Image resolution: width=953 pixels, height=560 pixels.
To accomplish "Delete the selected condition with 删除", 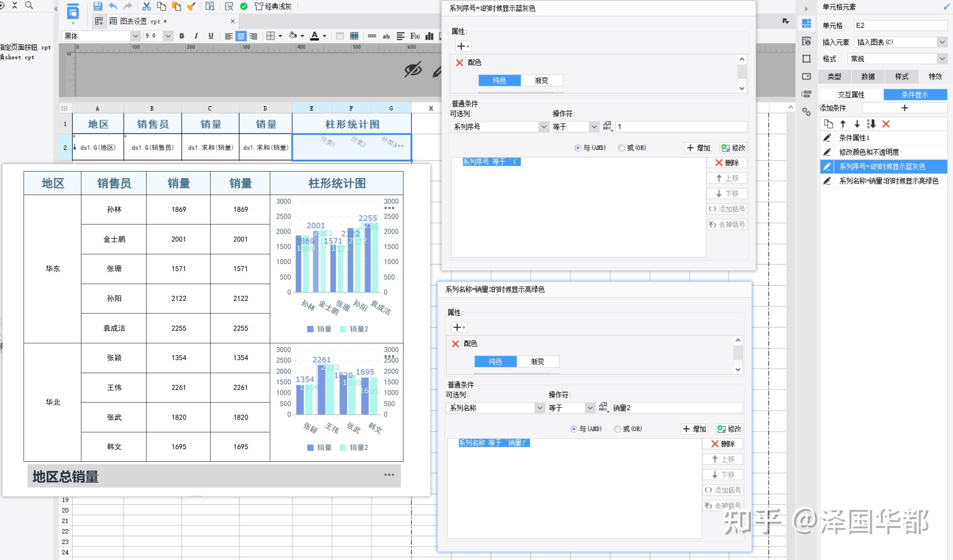I will point(727,163).
